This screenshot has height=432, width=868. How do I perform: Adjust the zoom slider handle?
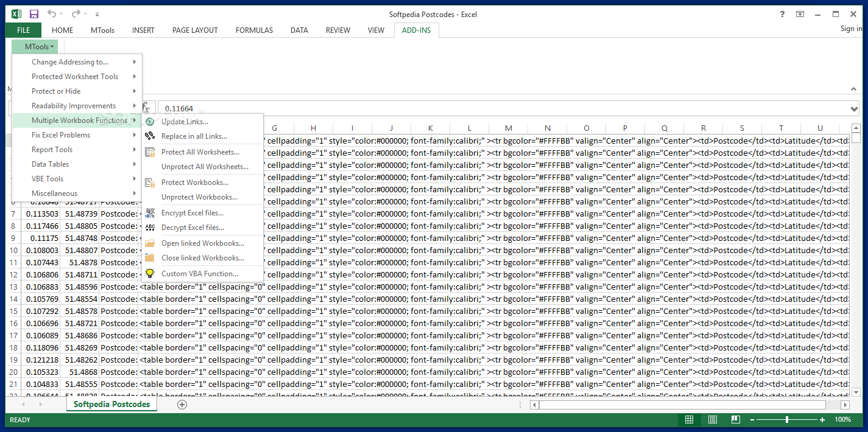(787, 420)
